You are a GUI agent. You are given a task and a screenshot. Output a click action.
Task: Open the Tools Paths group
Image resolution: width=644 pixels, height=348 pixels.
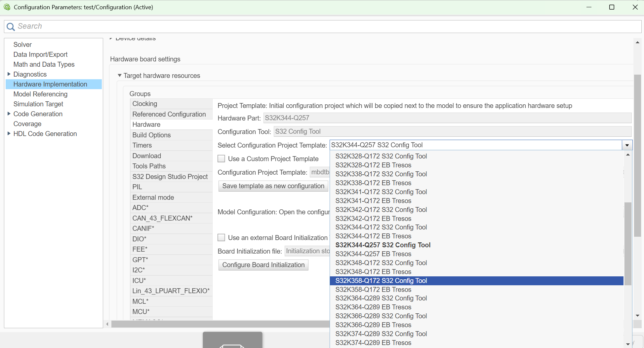[x=171, y=166]
